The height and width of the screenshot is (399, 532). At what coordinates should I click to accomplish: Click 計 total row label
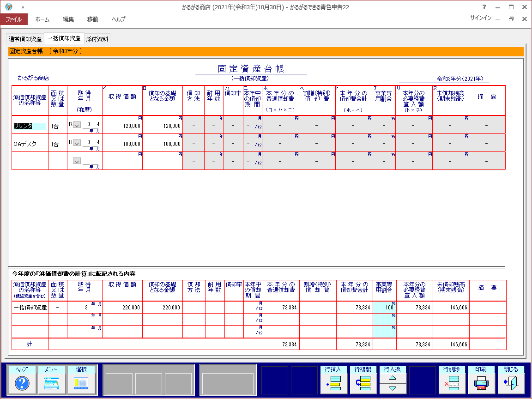(x=29, y=344)
